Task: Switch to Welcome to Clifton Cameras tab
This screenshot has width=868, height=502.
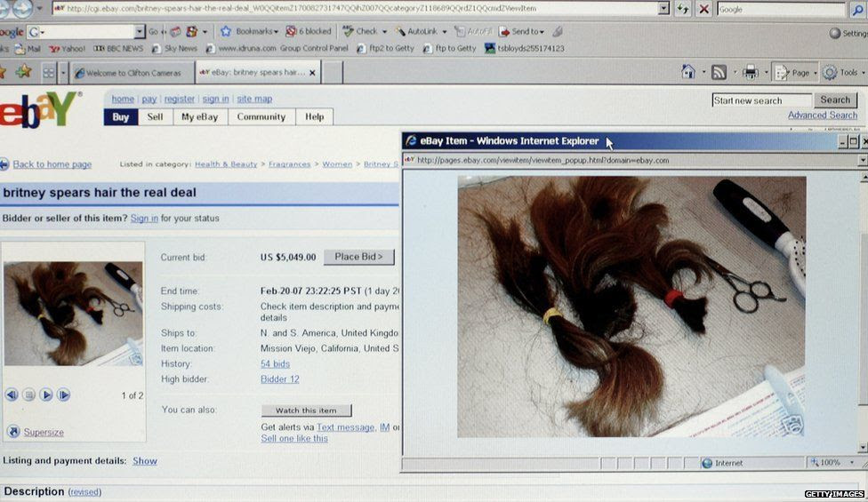Action: point(133,73)
